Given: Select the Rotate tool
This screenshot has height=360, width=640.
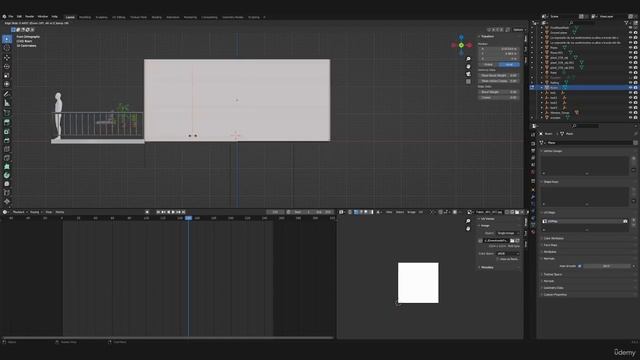Looking at the screenshot, I should coord(7,66).
